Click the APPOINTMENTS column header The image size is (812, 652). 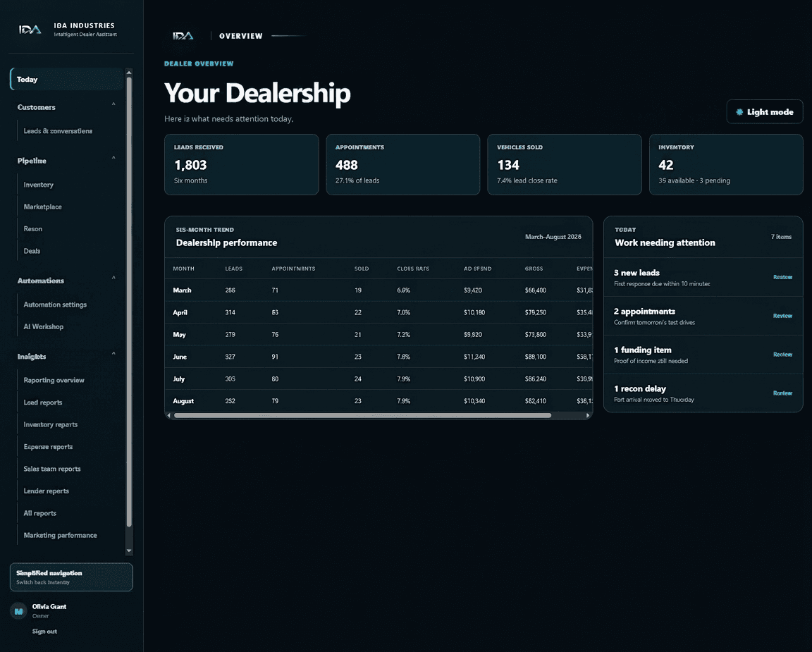[294, 269]
